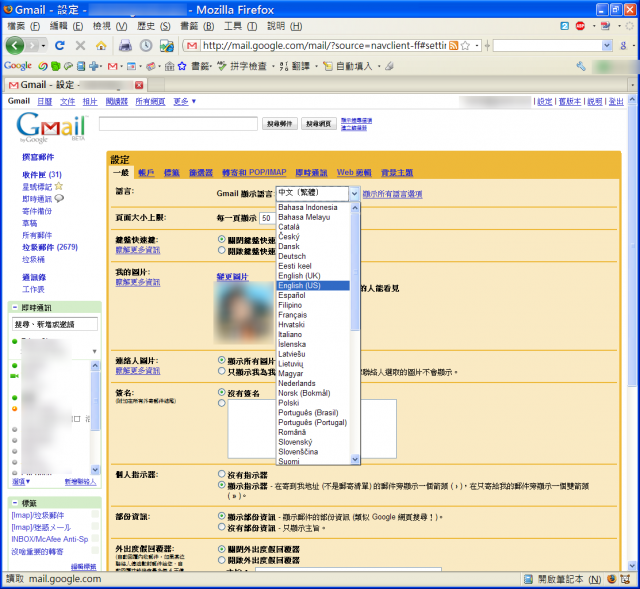The width and height of the screenshot is (640, 589).
Task: Select the custom signature radio button
Action: tap(222, 403)
